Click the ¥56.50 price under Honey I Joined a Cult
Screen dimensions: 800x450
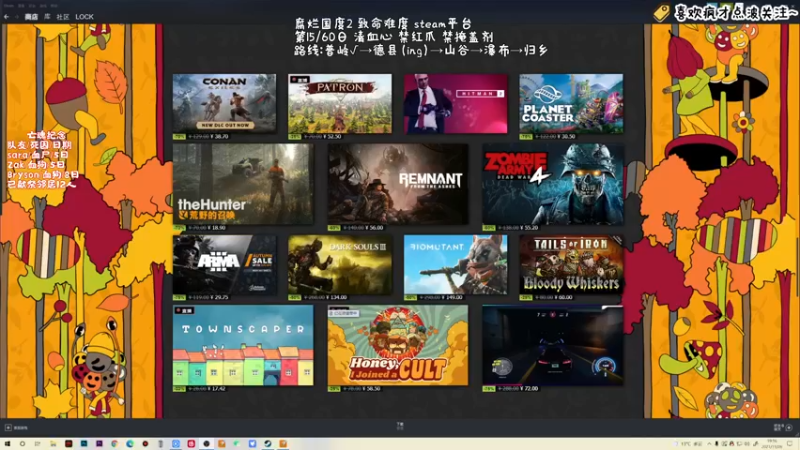point(370,389)
